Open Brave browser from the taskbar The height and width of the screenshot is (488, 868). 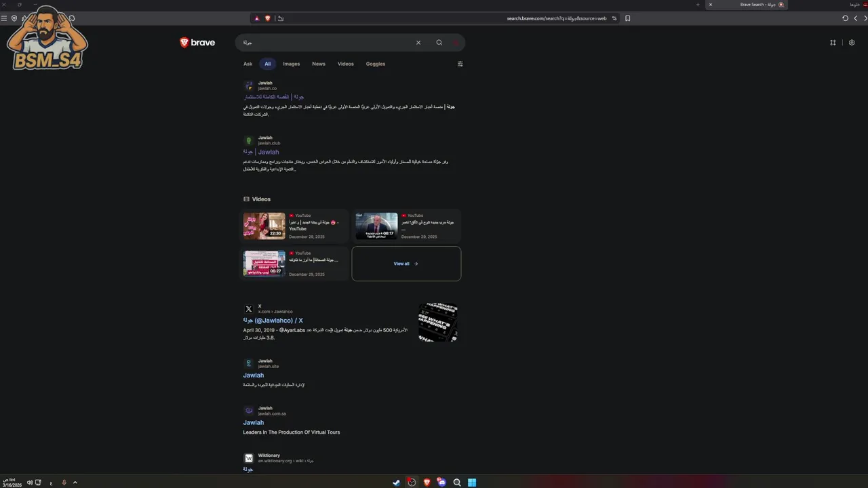point(427,483)
